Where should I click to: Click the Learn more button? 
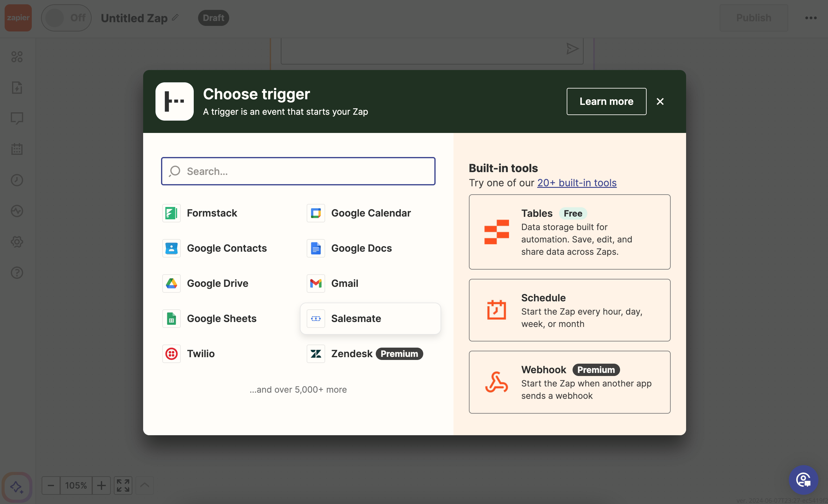(606, 101)
